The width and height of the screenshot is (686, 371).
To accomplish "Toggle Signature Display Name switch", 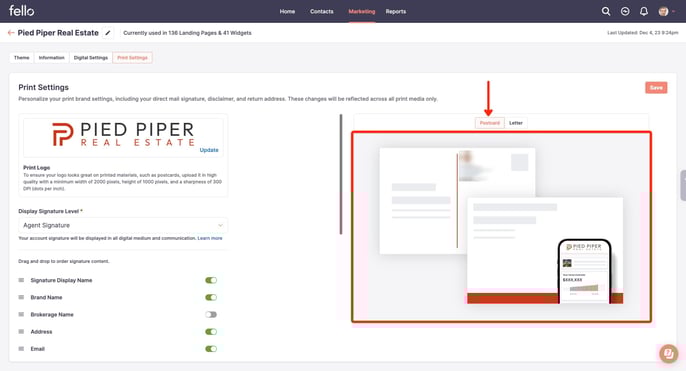I will coord(211,280).
